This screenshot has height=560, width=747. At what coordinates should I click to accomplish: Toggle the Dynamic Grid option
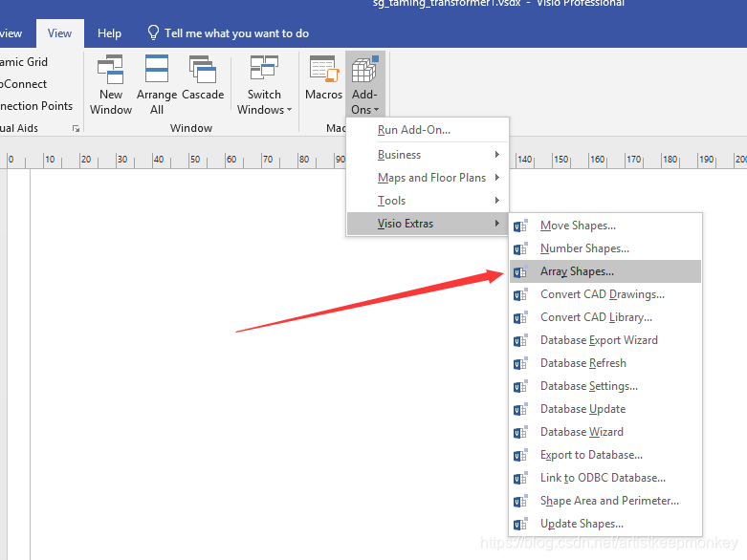(x=24, y=62)
